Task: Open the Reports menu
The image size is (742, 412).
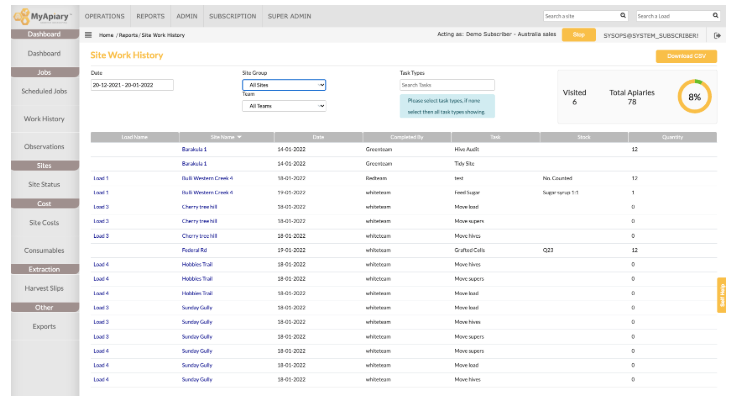Action: [150, 16]
